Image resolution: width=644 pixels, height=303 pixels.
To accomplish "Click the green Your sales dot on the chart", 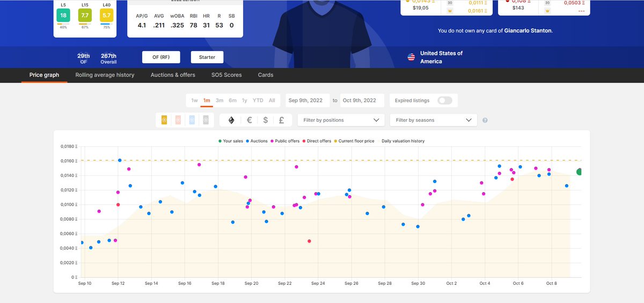I will [580, 172].
